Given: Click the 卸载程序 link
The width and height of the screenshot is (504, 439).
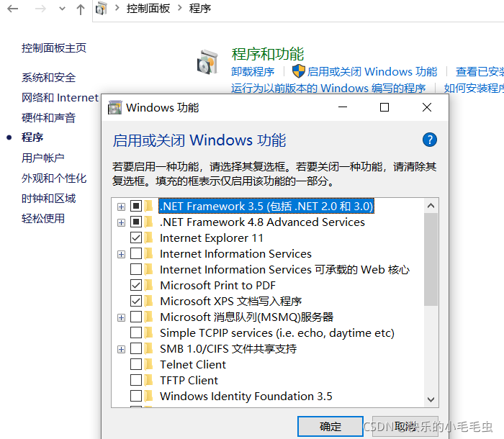Looking at the screenshot, I should tap(253, 71).
